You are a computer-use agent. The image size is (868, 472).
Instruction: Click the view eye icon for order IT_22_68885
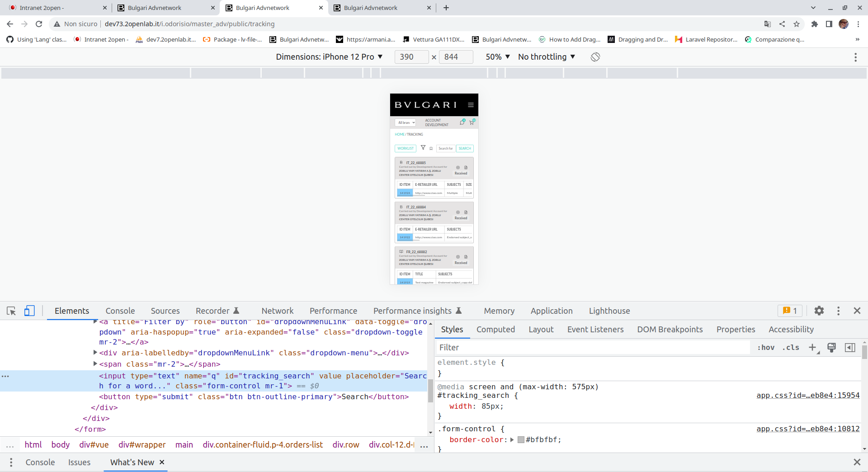tap(458, 167)
